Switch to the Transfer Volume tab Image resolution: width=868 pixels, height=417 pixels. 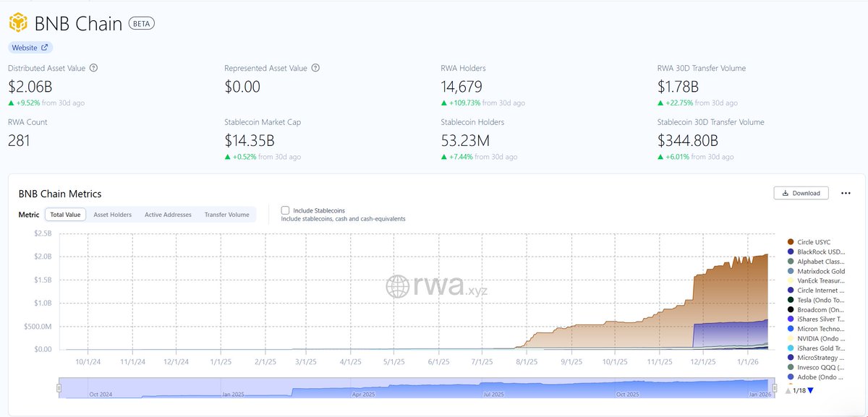coord(226,215)
